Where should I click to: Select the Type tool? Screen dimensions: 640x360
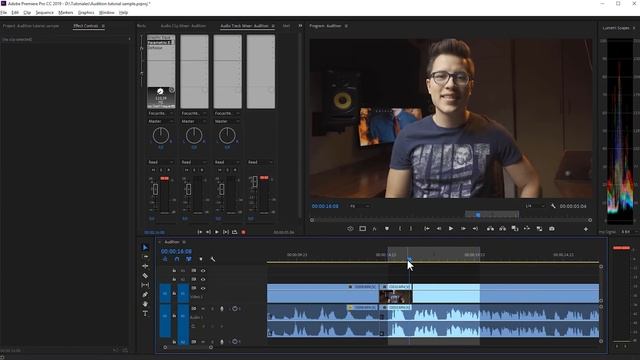click(x=145, y=313)
